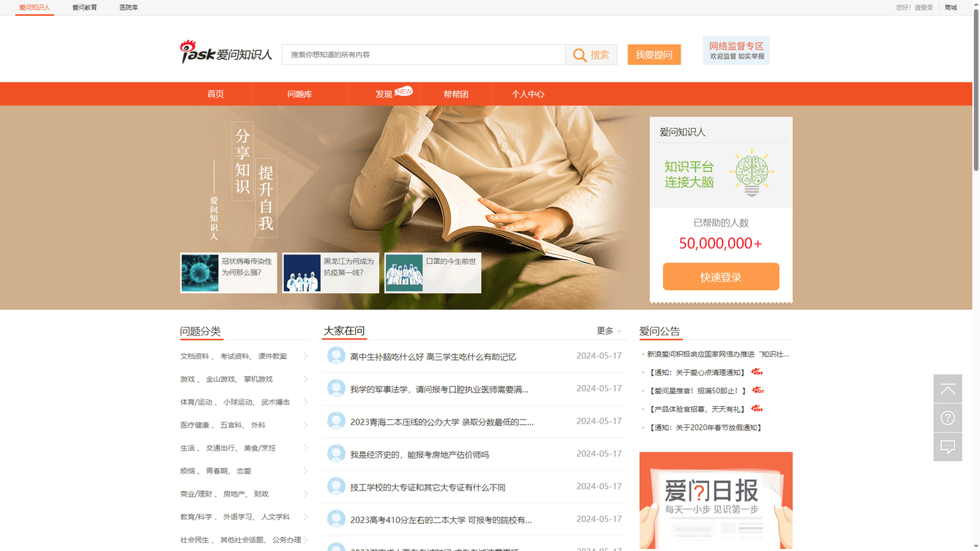The width and height of the screenshot is (980, 551).
Task: Expand 文档资料 category arrow
Action: pyautogui.click(x=306, y=356)
